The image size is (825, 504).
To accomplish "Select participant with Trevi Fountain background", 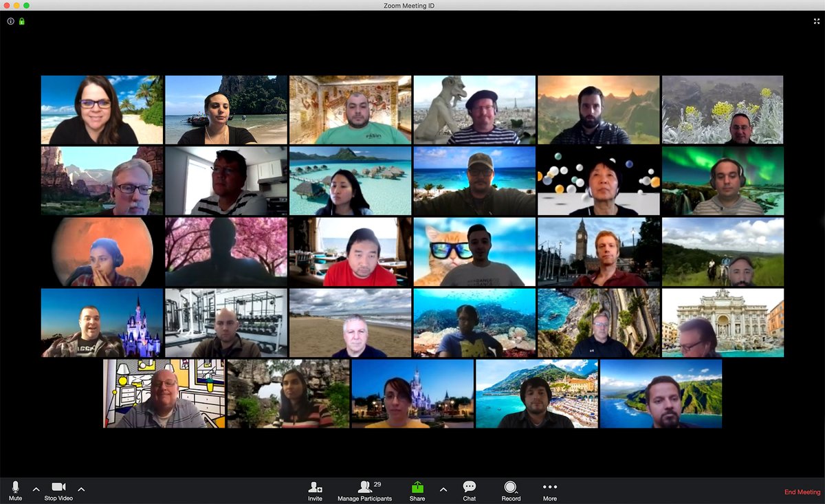I will pyautogui.click(x=723, y=322).
